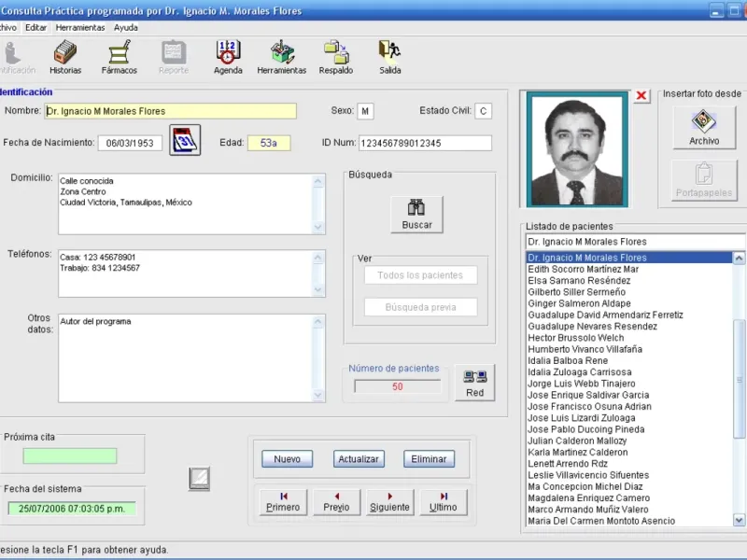Viewport: 747px width, 560px height.
Task: Open the Ayuda menu
Action: (x=125, y=27)
